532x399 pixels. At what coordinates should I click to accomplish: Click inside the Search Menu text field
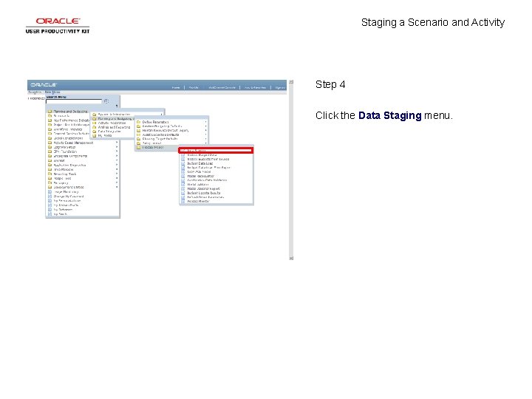[74, 101]
